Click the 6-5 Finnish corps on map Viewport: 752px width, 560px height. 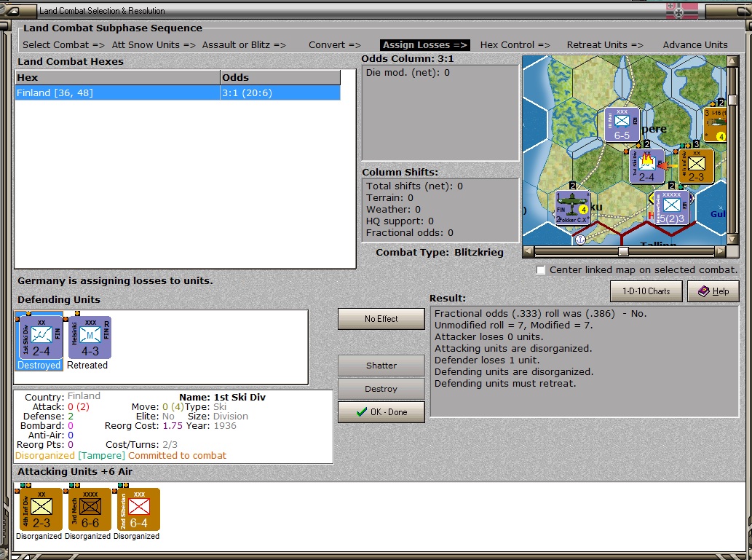622,125
